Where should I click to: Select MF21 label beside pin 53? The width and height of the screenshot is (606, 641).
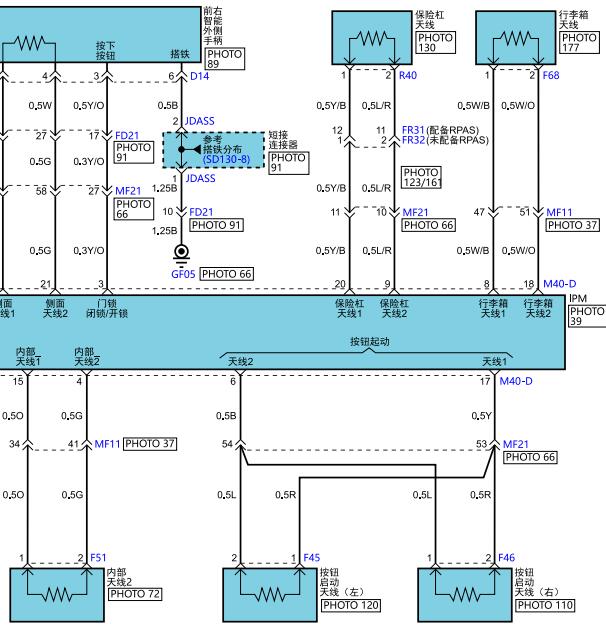click(x=516, y=444)
